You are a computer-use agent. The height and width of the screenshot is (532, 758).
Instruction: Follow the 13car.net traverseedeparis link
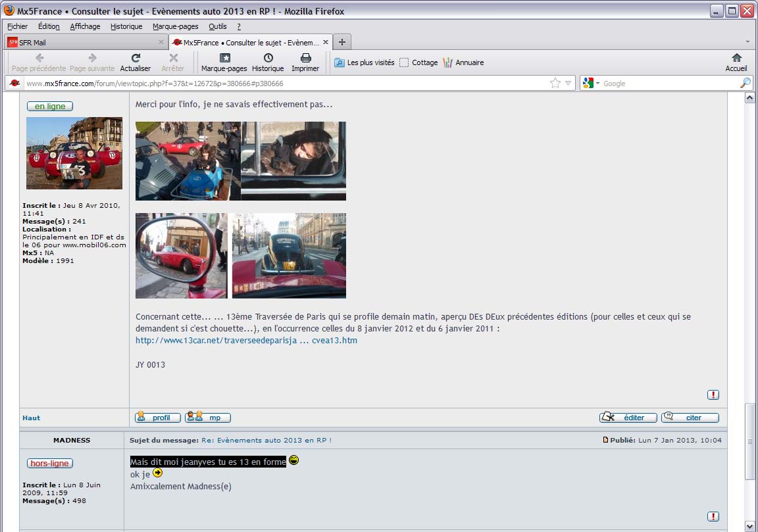coord(246,340)
